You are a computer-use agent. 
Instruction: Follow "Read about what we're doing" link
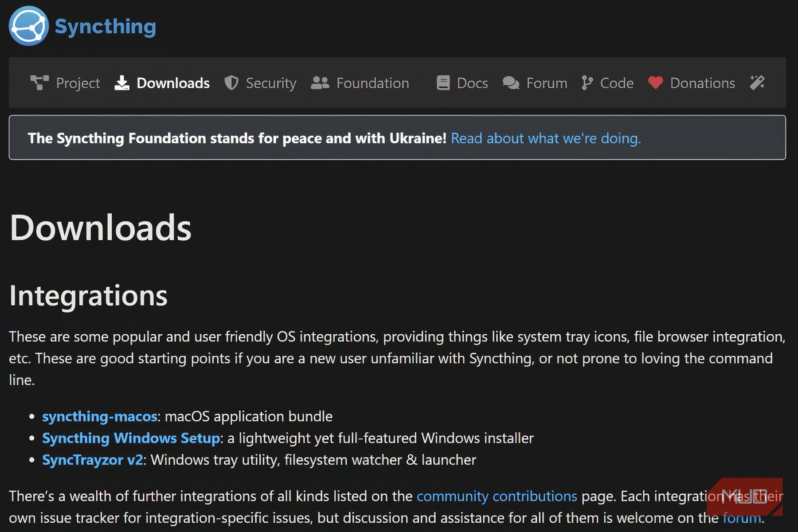pyautogui.click(x=546, y=138)
